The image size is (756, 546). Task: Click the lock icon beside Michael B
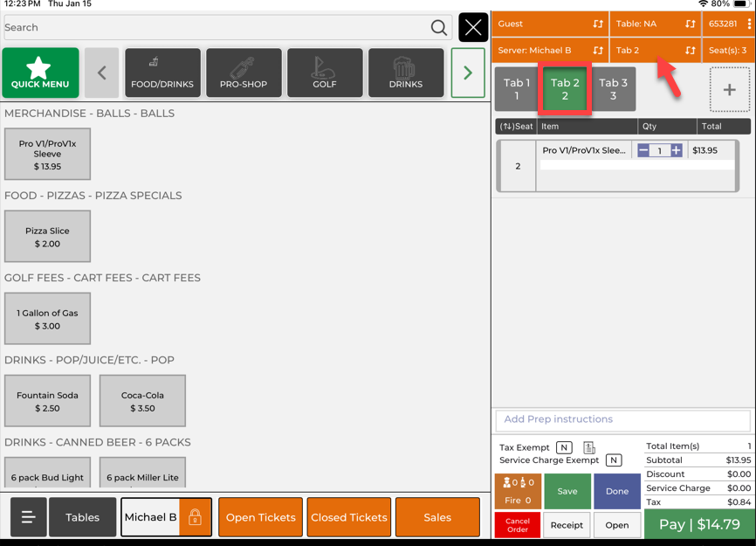pyautogui.click(x=195, y=517)
